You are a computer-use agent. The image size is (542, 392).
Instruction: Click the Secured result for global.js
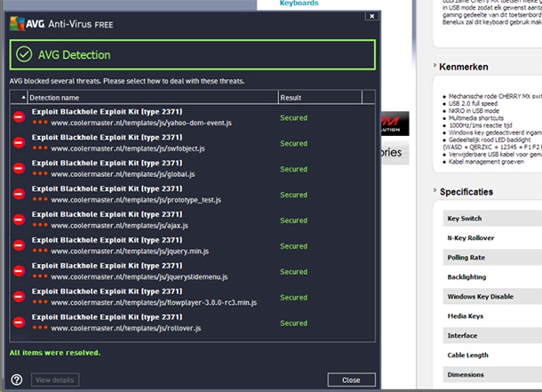(294, 169)
